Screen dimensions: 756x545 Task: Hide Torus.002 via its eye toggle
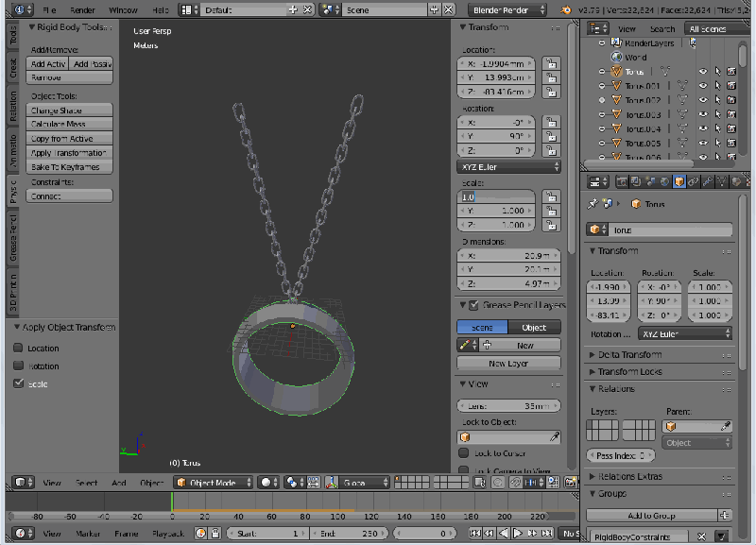point(704,99)
